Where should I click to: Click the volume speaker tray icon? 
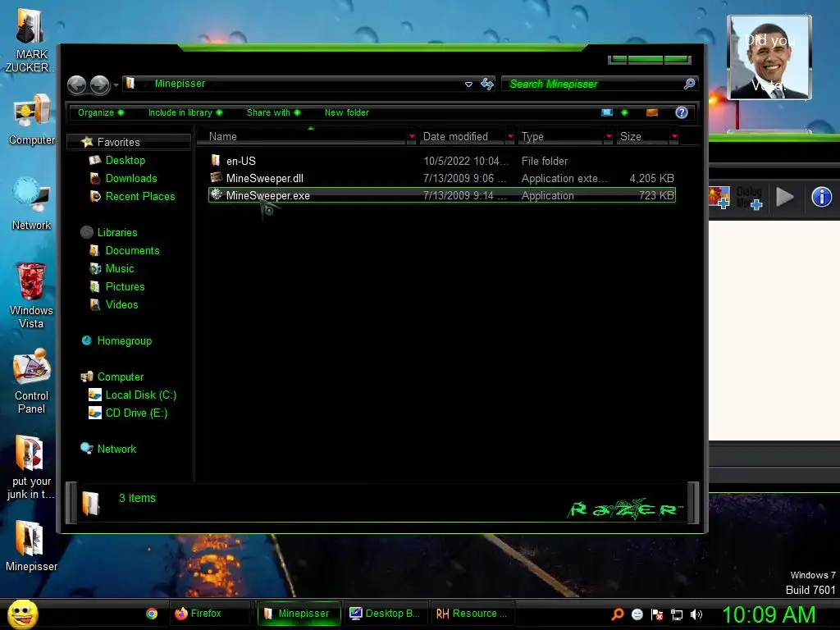[696, 614]
